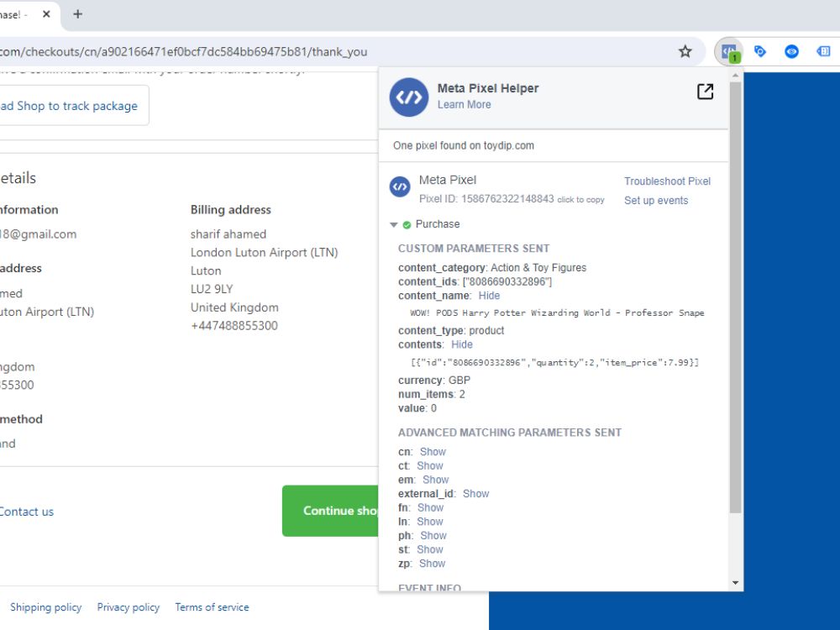Open the Learn More link
This screenshot has height=630, width=840.
click(x=464, y=105)
